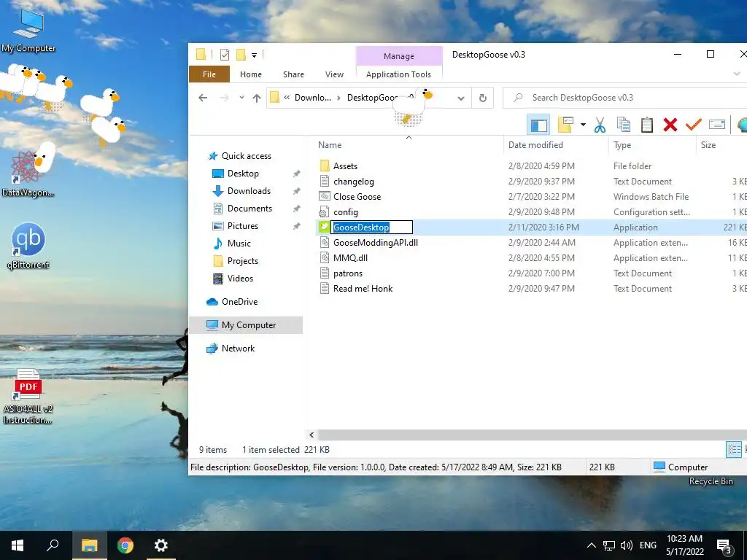
Task: Open Music in navigation pane
Action: pos(239,244)
